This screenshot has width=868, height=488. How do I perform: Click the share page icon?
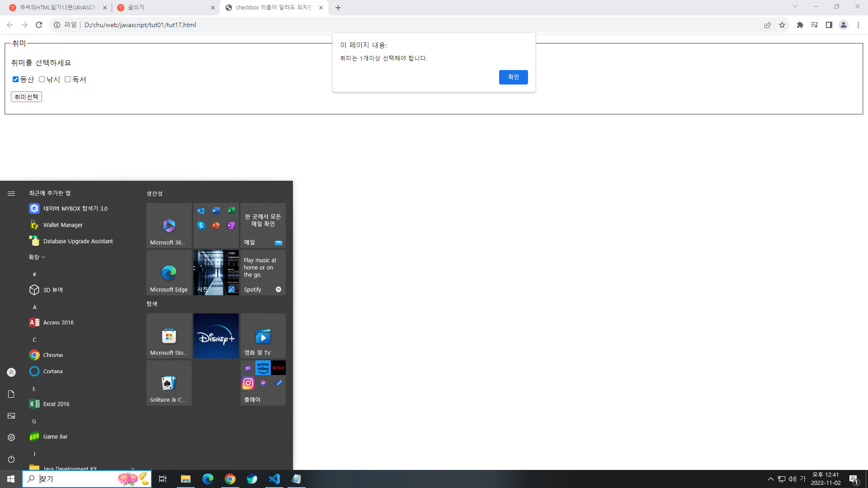tap(767, 25)
